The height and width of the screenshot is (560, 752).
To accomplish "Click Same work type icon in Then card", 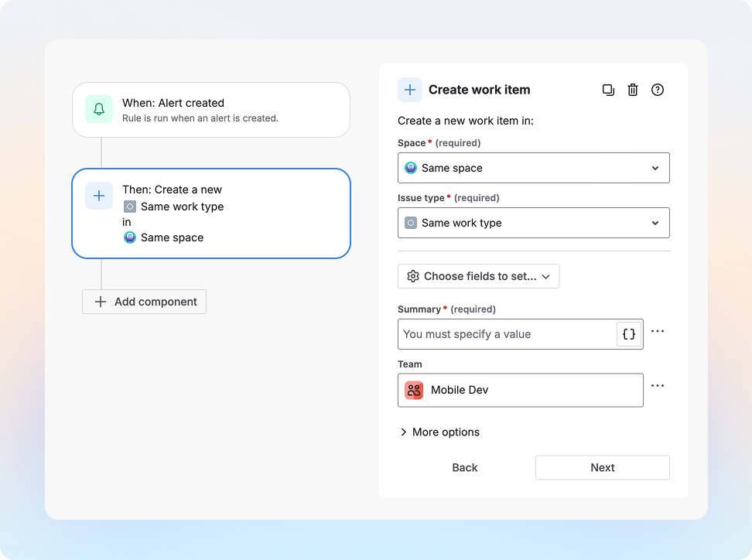I will pos(130,207).
